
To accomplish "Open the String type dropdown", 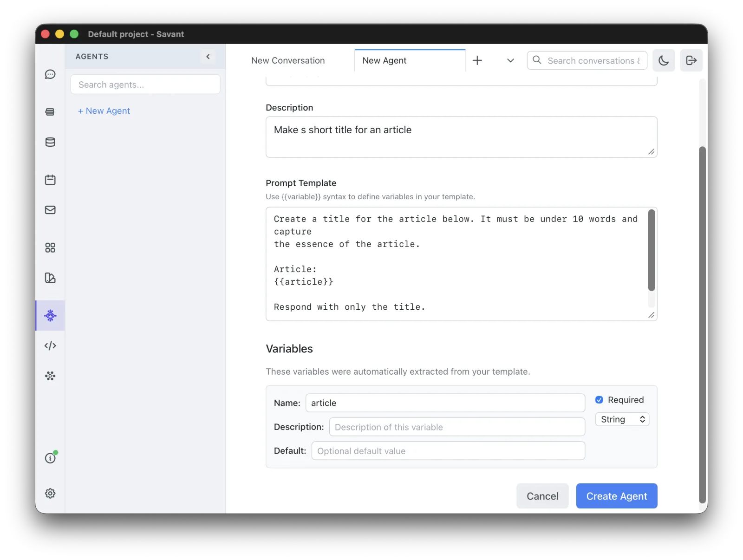I will (622, 419).
